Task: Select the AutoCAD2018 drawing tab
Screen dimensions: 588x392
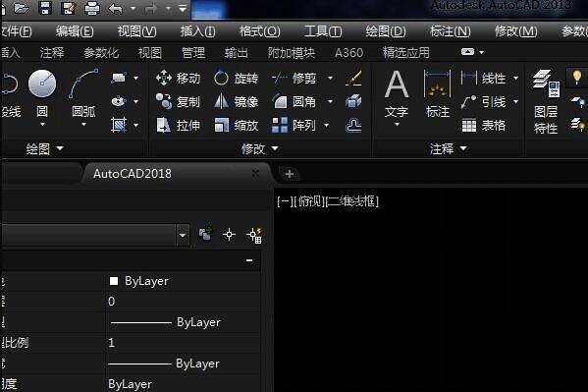Action: (x=133, y=174)
